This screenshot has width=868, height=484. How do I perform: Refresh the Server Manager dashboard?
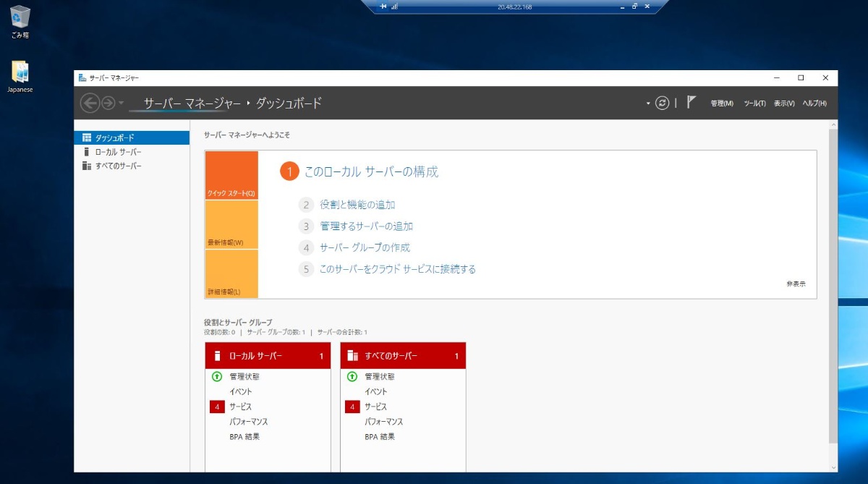point(662,103)
